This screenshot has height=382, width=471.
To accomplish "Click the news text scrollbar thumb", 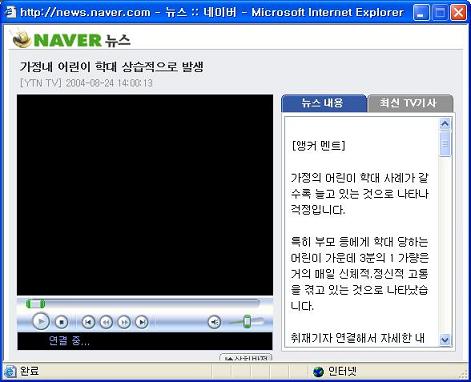I will (x=445, y=143).
